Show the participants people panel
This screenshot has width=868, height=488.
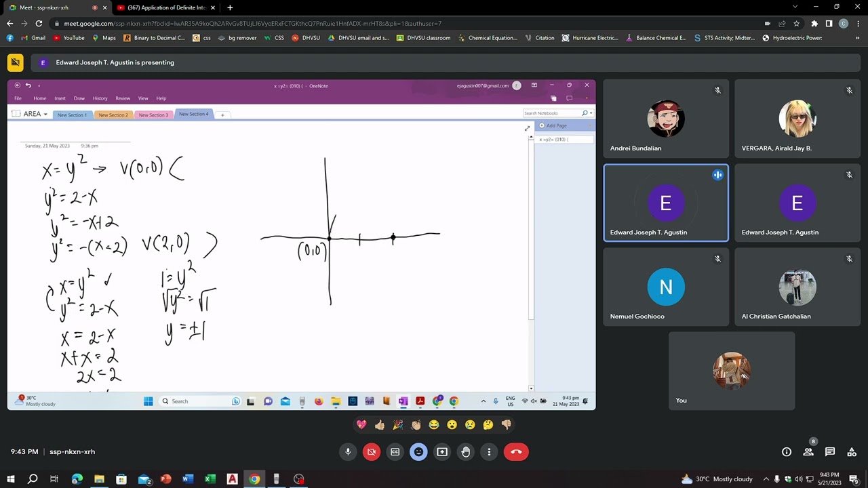808,452
